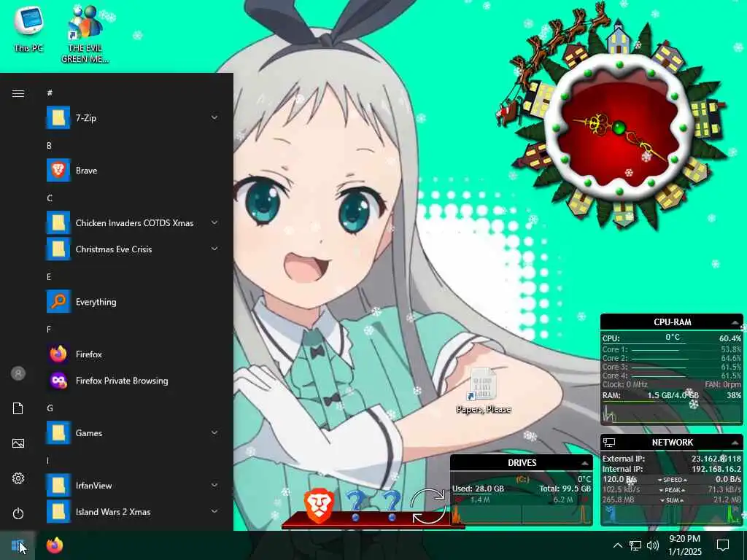
Task: Click the circular refresh arrows dock icon
Action: click(429, 507)
